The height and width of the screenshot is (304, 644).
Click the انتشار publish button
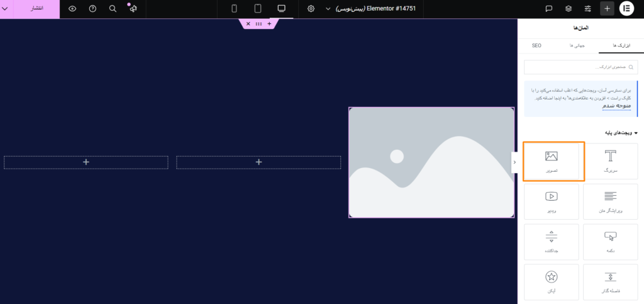coord(37,9)
